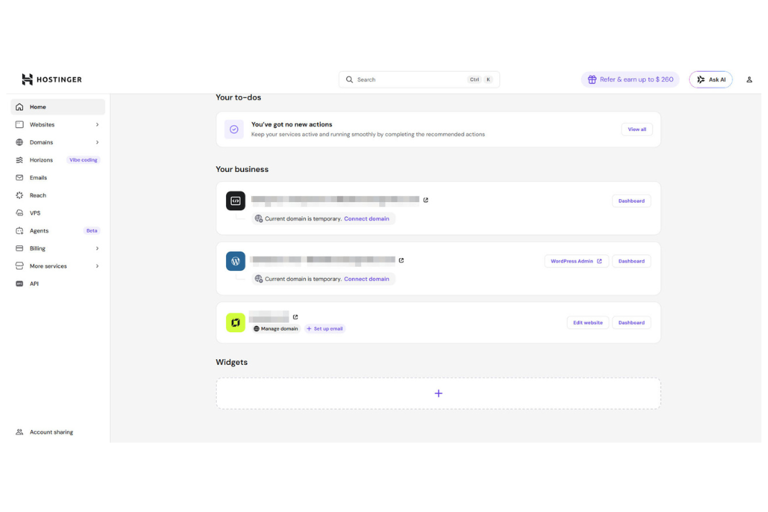Open the user profile icon
The height and width of the screenshot is (512, 768).
749,79
